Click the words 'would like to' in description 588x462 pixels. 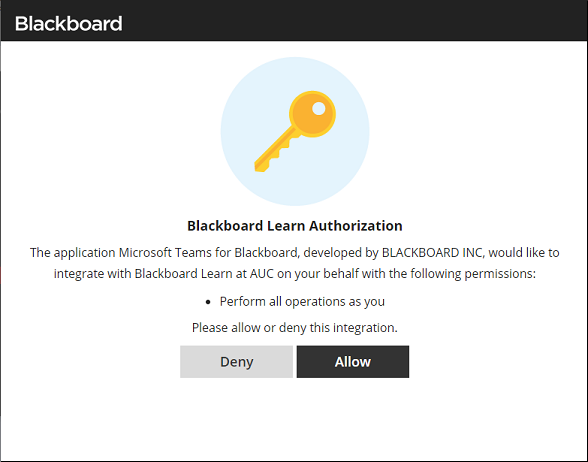pyautogui.click(x=524, y=253)
